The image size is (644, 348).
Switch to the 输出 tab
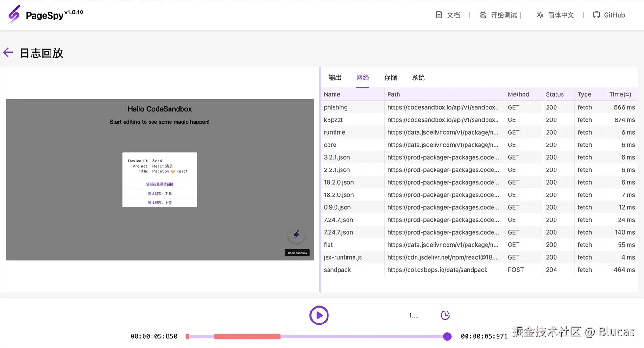335,77
